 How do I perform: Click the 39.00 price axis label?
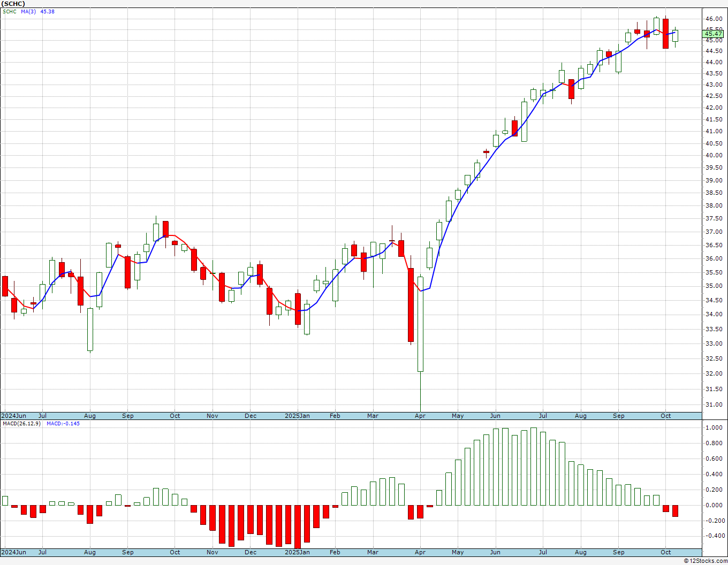click(x=714, y=180)
